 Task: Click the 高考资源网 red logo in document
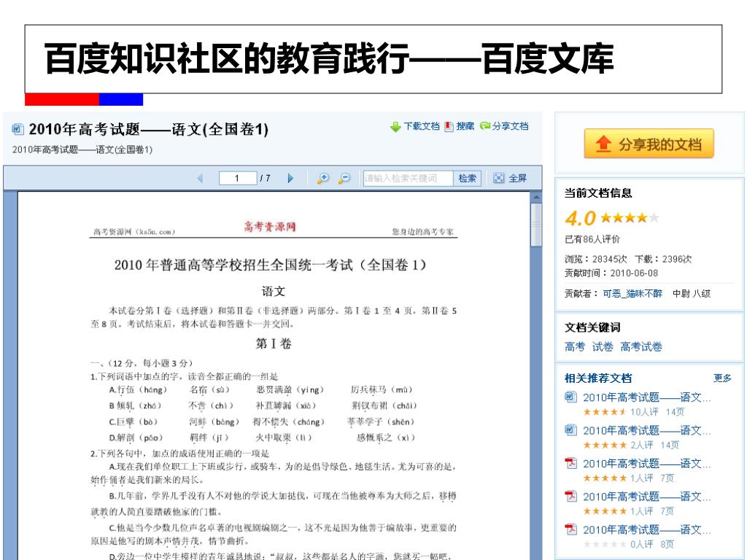[270, 226]
